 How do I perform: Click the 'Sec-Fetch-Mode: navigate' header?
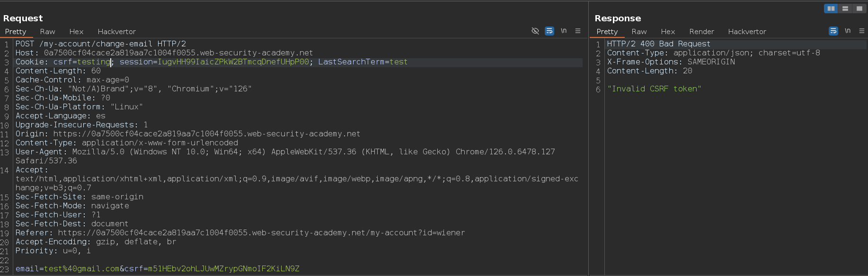[72, 206]
